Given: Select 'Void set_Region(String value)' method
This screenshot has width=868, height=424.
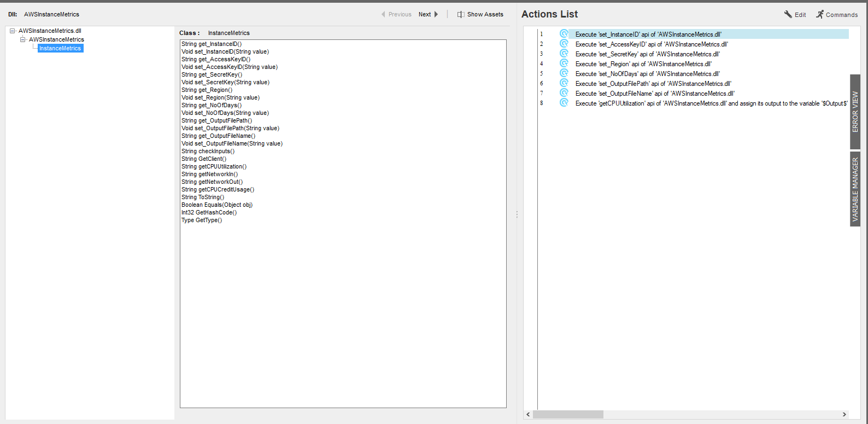Looking at the screenshot, I should pyautogui.click(x=221, y=97).
